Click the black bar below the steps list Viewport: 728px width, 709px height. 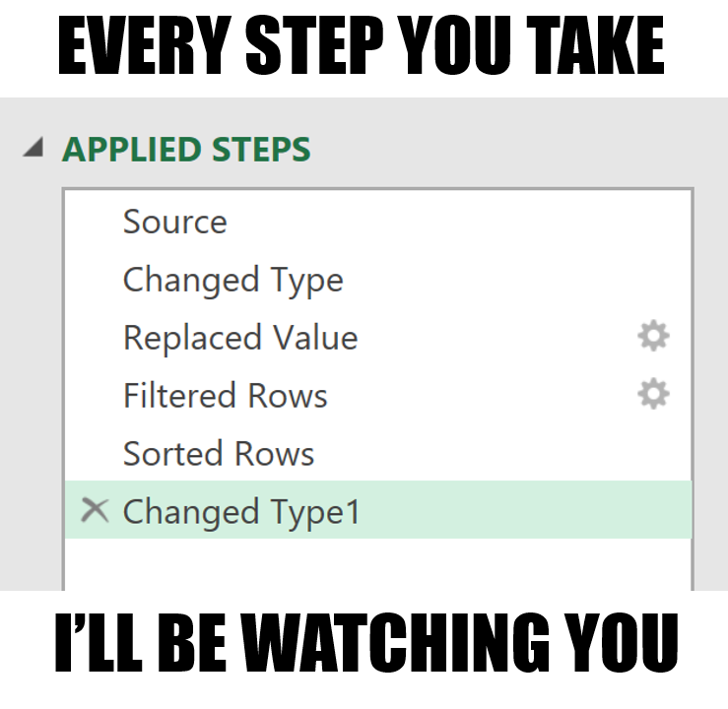pyautogui.click(x=364, y=650)
